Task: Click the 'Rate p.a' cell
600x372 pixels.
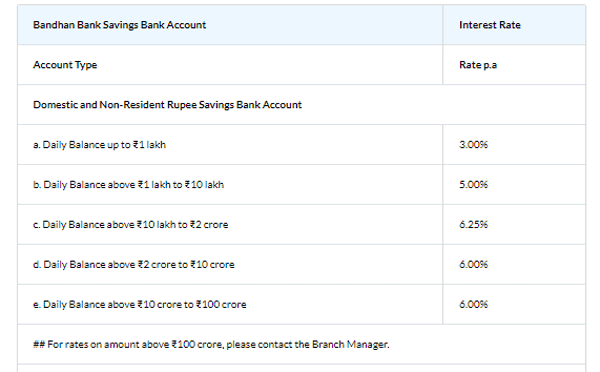Action: [x=514, y=65]
